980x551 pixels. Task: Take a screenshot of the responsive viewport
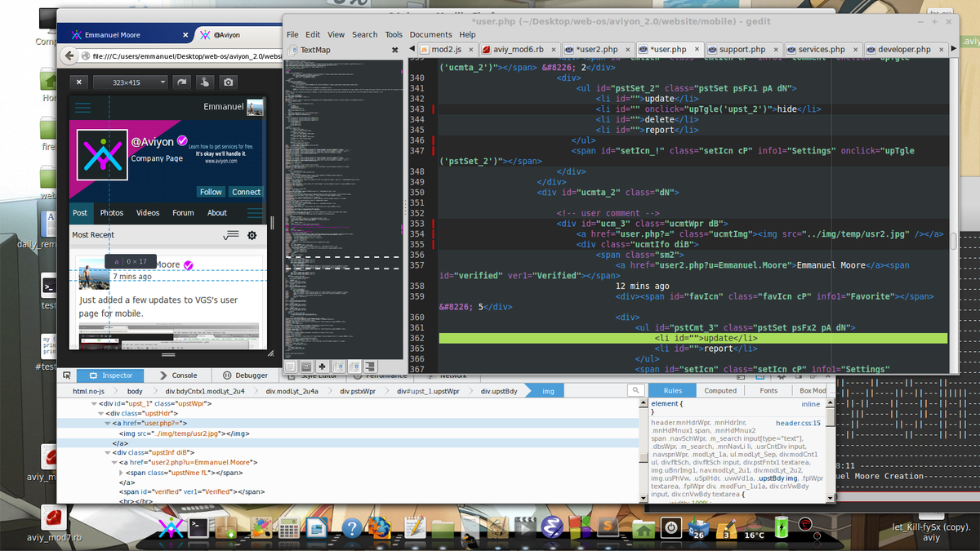tap(229, 82)
